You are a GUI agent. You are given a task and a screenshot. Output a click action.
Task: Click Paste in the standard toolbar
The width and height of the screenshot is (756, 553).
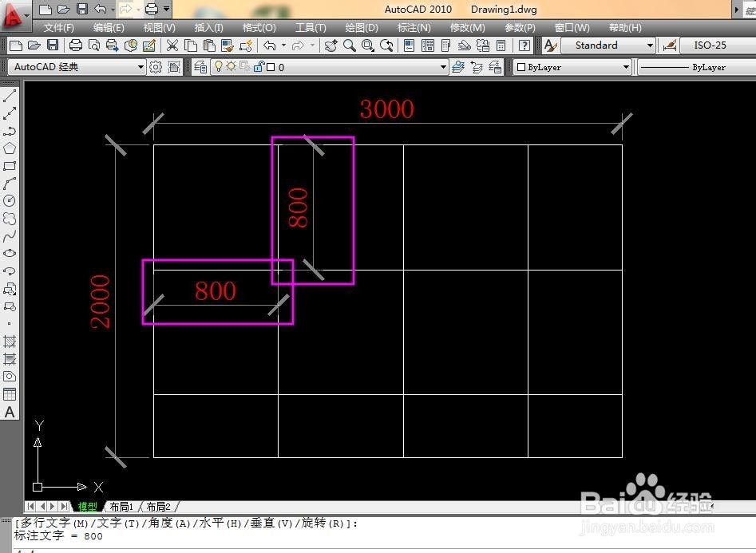coord(209,45)
